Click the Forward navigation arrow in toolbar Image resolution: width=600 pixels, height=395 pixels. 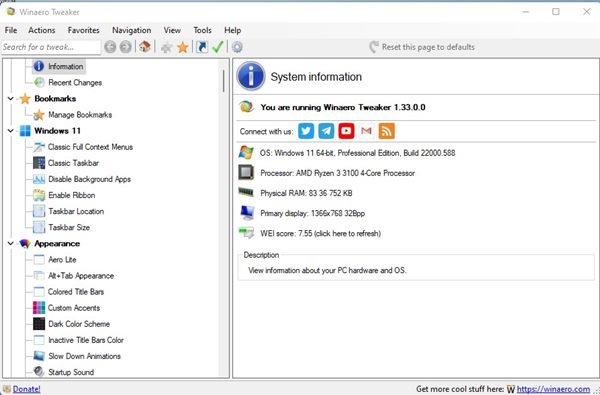point(126,47)
